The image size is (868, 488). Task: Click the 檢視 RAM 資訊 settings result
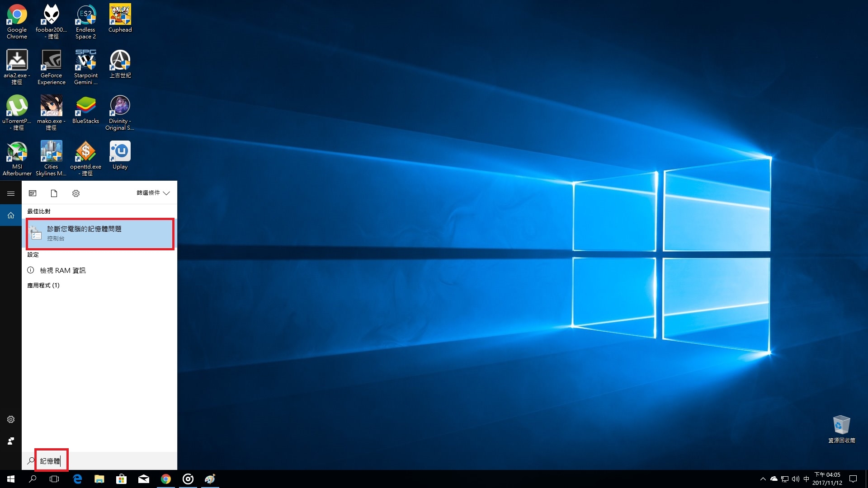[63, 270]
